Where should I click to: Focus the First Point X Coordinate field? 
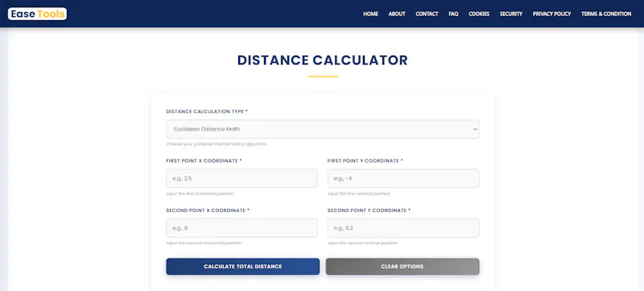click(x=242, y=178)
